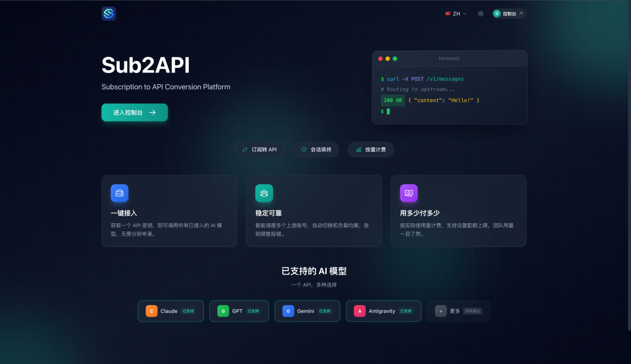
Task: Toggle the light/dark theme sun icon
Action: tap(480, 13)
